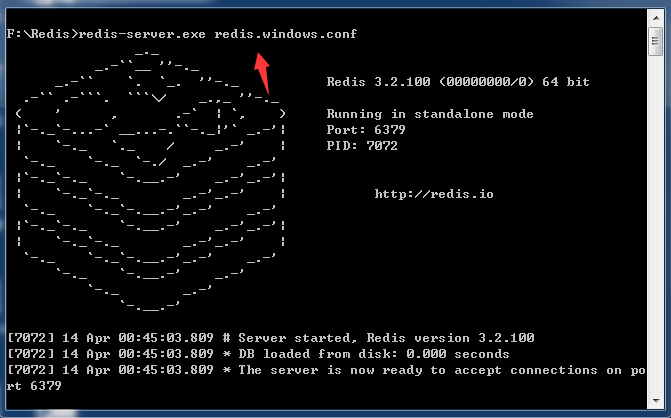Click the 'PID: 7072' line
Image resolution: width=671 pixels, height=418 pixels.
pos(362,145)
